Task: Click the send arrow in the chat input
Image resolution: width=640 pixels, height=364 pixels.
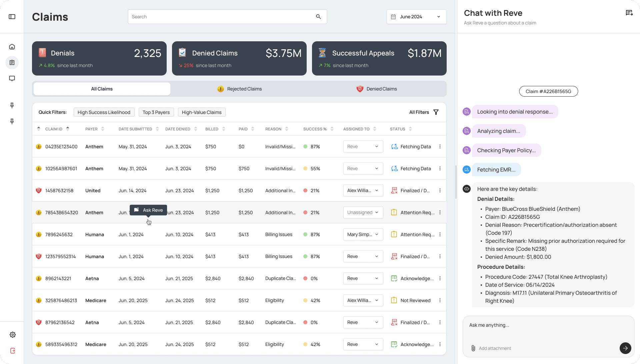Action: click(x=625, y=348)
